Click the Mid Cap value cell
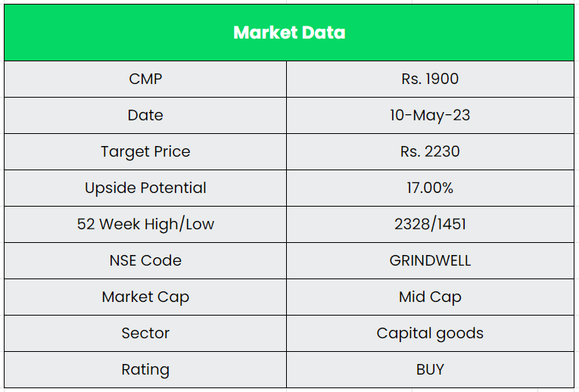The height and width of the screenshot is (392, 579). tap(430, 297)
